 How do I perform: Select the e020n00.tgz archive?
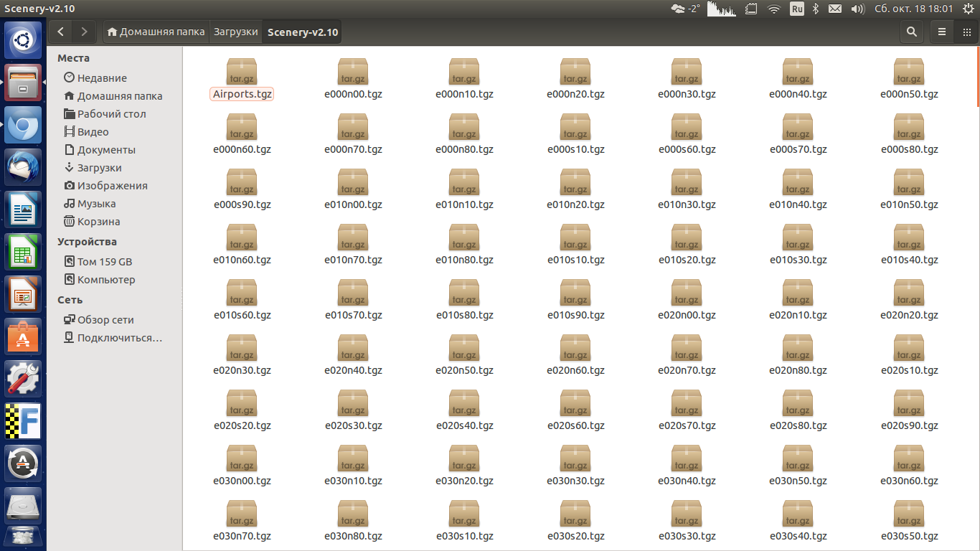pos(687,300)
